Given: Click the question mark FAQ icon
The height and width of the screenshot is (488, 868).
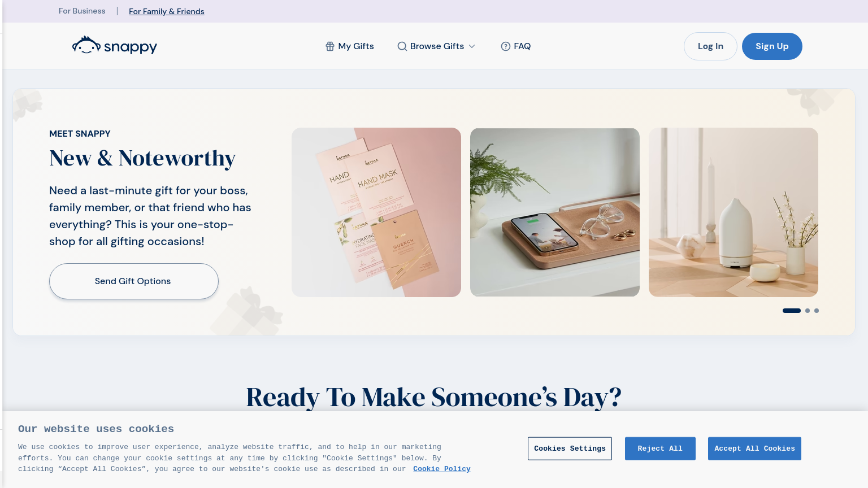Looking at the screenshot, I should click(x=506, y=46).
